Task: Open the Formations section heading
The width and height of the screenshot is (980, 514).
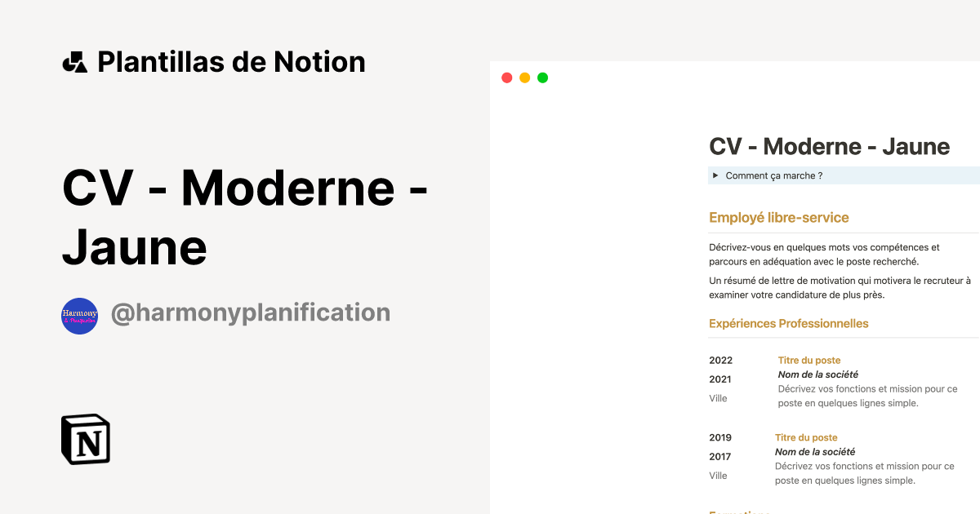Action: pyautogui.click(x=739, y=512)
